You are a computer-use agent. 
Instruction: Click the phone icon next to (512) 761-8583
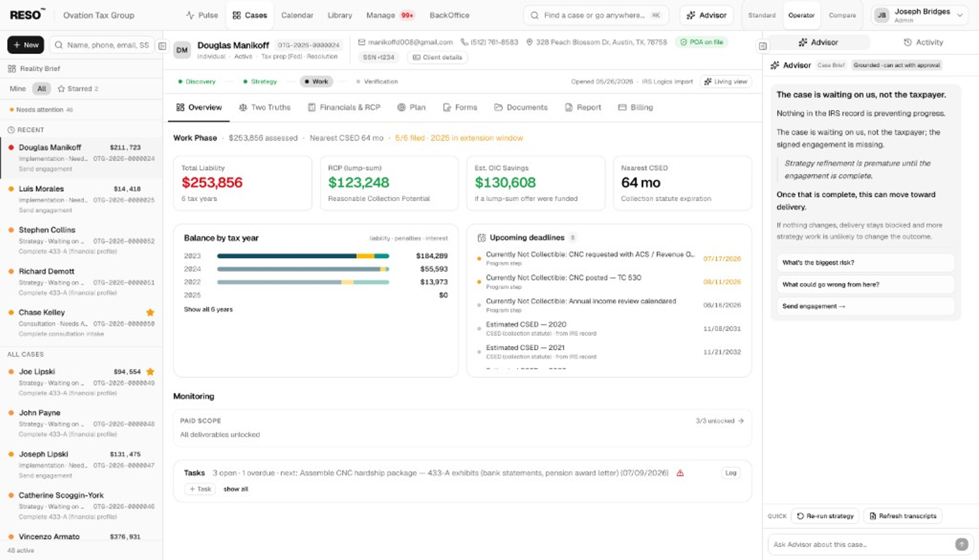(464, 42)
